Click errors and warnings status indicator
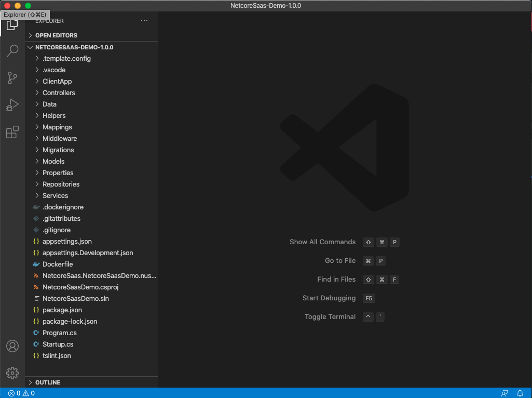 point(21,393)
